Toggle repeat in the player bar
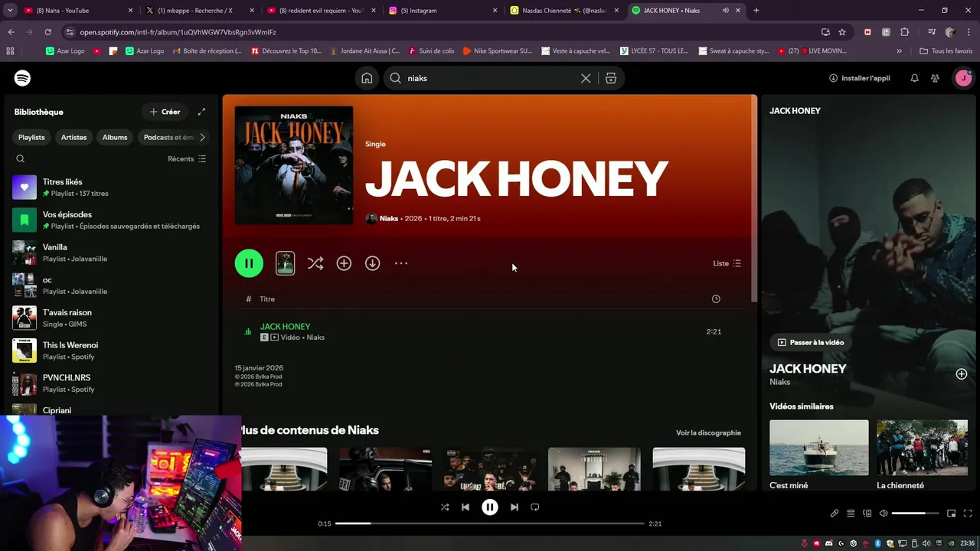Screen dimensions: 980x551 [535, 507]
